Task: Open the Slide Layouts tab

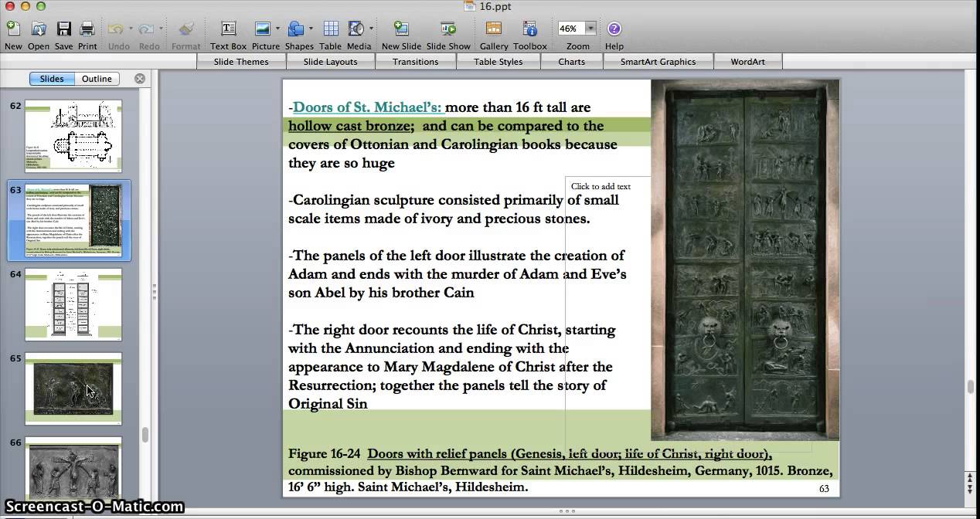Action: tap(330, 62)
